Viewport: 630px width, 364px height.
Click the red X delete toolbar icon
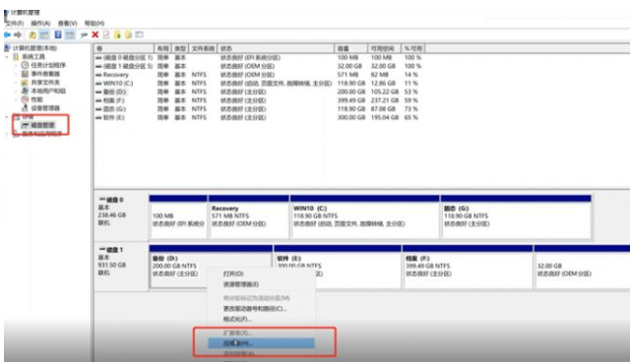pyautogui.click(x=95, y=34)
